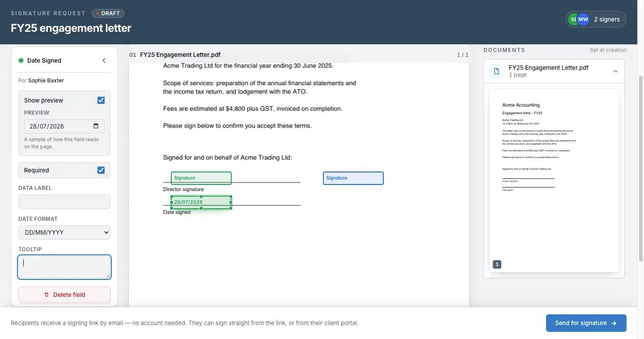The height and width of the screenshot is (339, 644).
Task: Click the 'FY25 Engagement Letter.pdf' header filename
Action: (180, 55)
